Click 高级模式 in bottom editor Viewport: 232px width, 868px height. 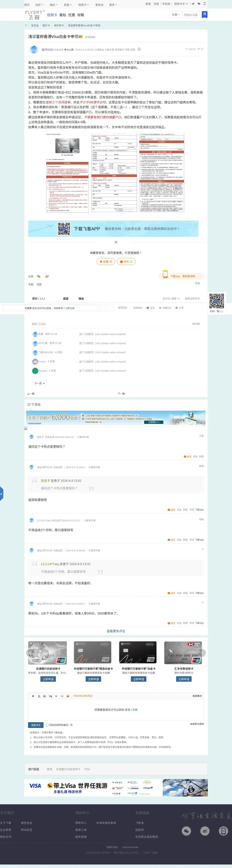coord(197,696)
